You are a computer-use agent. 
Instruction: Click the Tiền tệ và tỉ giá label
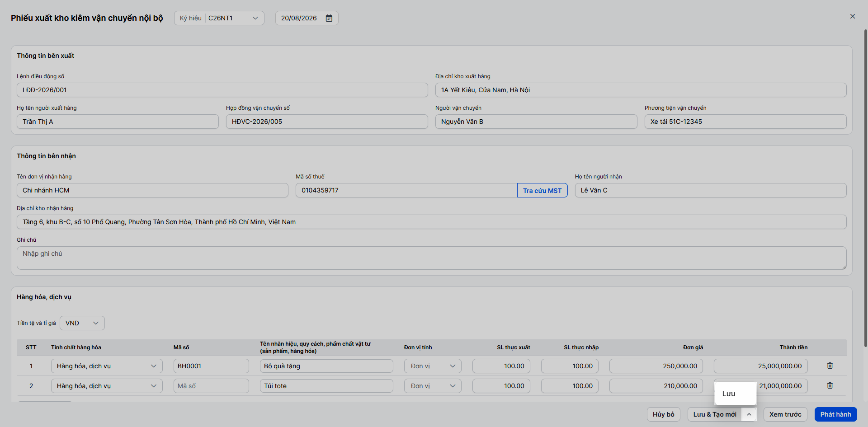(x=36, y=323)
